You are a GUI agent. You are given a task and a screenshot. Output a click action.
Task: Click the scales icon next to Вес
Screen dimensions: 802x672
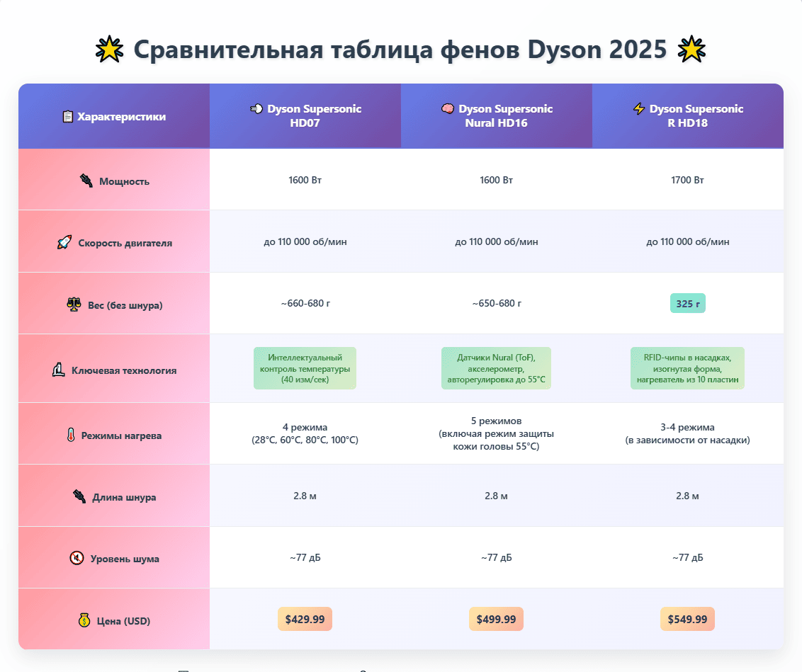click(74, 304)
